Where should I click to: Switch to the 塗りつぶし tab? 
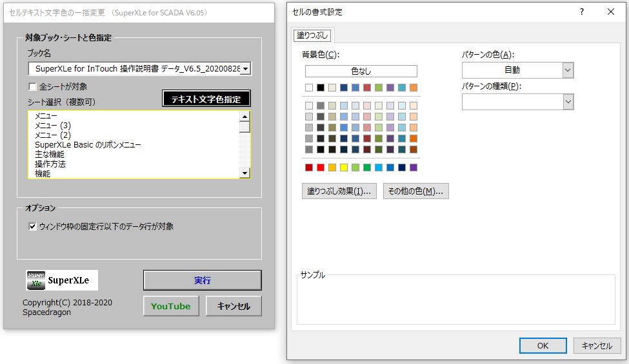pos(312,35)
